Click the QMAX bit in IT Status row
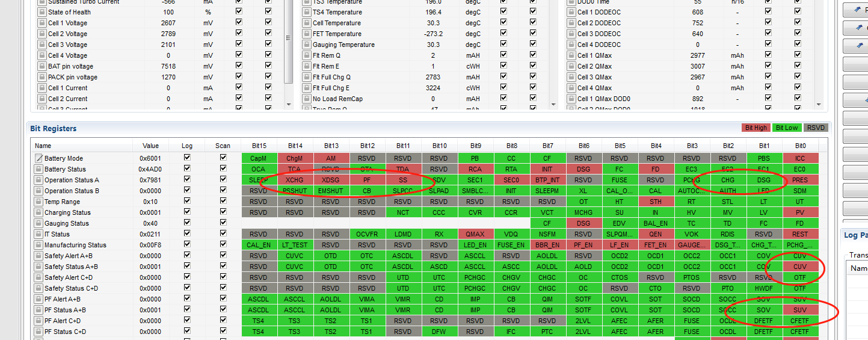Viewport: 868px width, 340px height. (x=475, y=234)
